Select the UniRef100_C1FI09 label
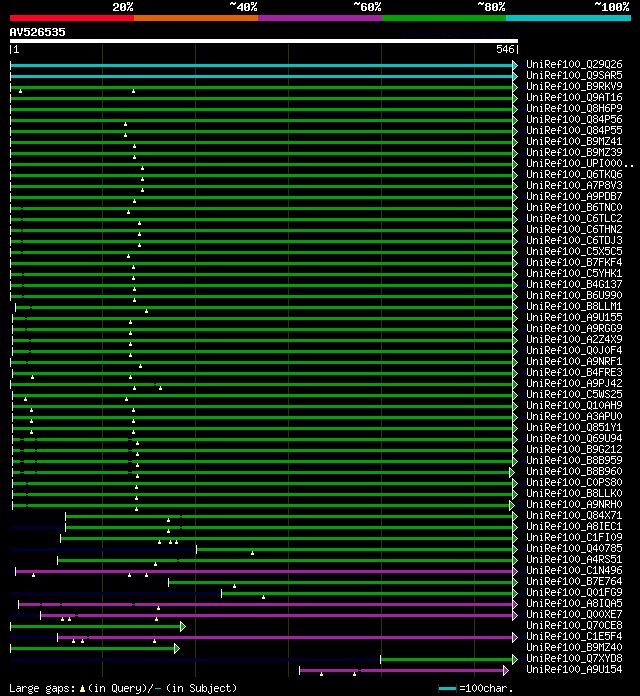This screenshot has height=696, width=640. (x=574, y=537)
